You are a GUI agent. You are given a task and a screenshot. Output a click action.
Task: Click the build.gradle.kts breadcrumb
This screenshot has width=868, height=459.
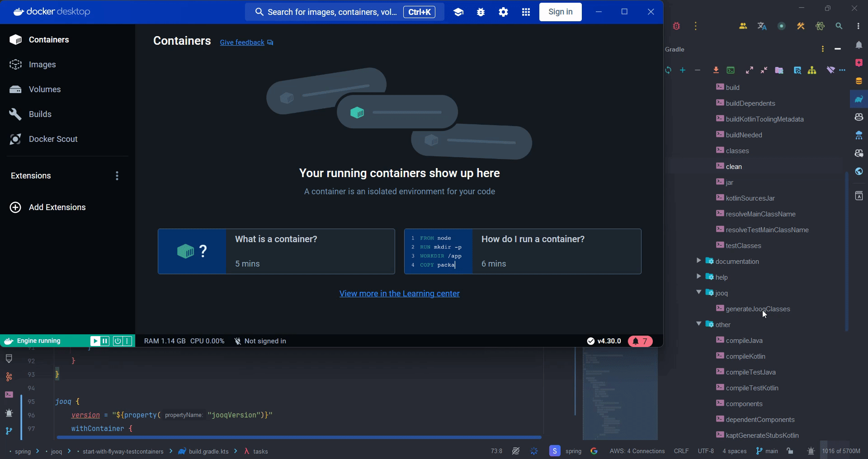203,451
